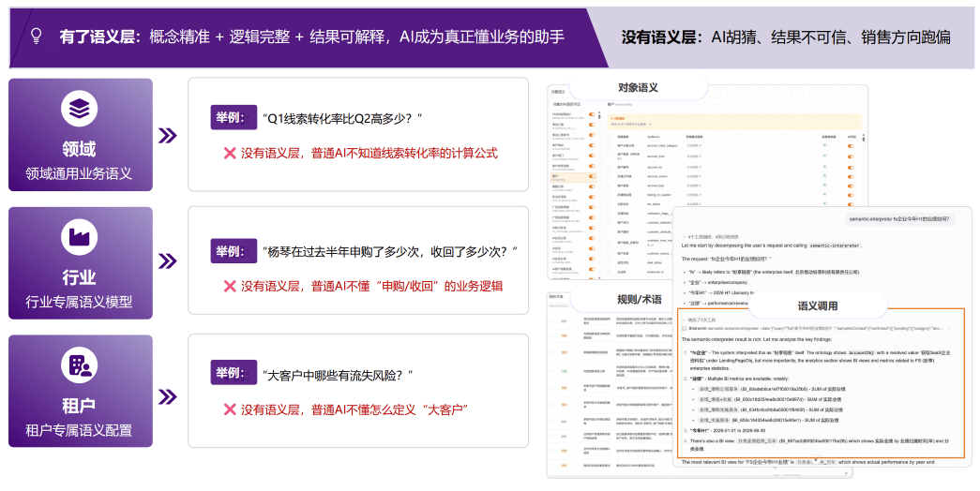Expand the 4个工具调用 collapsed section

pos(709,237)
